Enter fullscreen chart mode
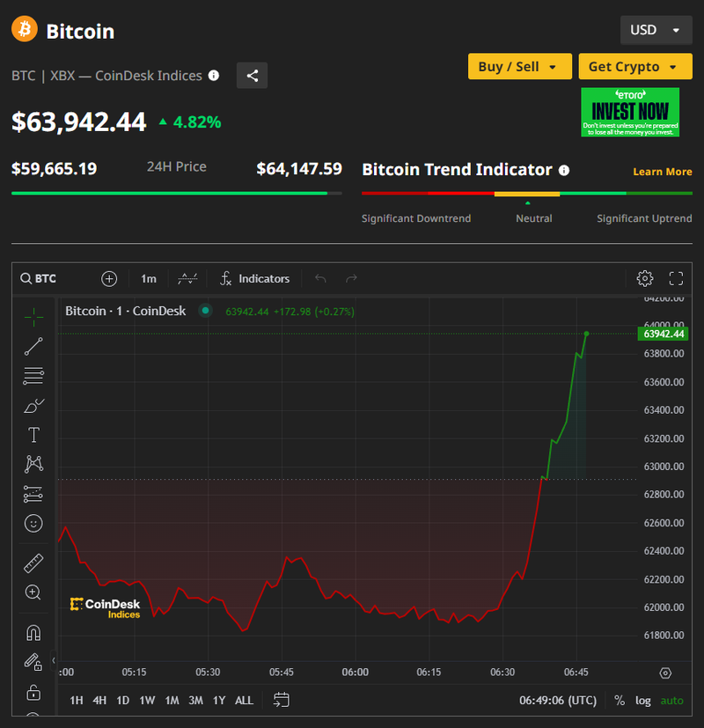Image resolution: width=704 pixels, height=728 pixels. click(x=676, y=278)
